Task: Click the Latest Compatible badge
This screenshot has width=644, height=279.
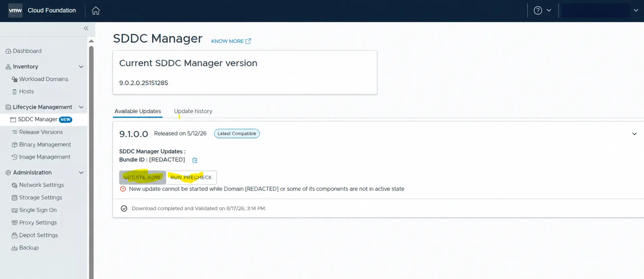Action: (237, 134)
